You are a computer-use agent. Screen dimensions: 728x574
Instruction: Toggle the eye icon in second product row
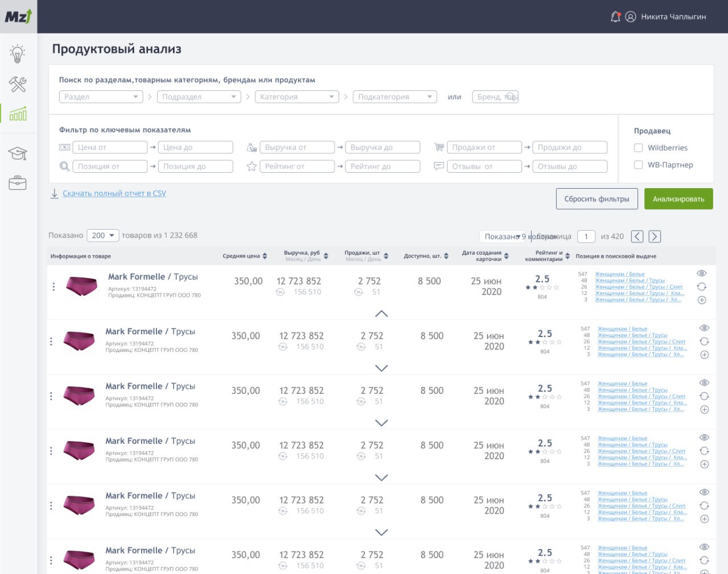coord(704,328)
